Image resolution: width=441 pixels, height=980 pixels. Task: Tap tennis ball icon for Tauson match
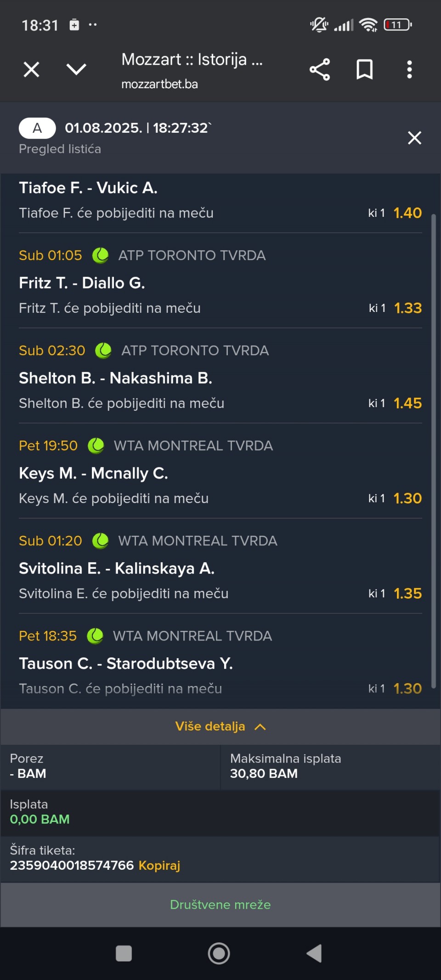95,636
